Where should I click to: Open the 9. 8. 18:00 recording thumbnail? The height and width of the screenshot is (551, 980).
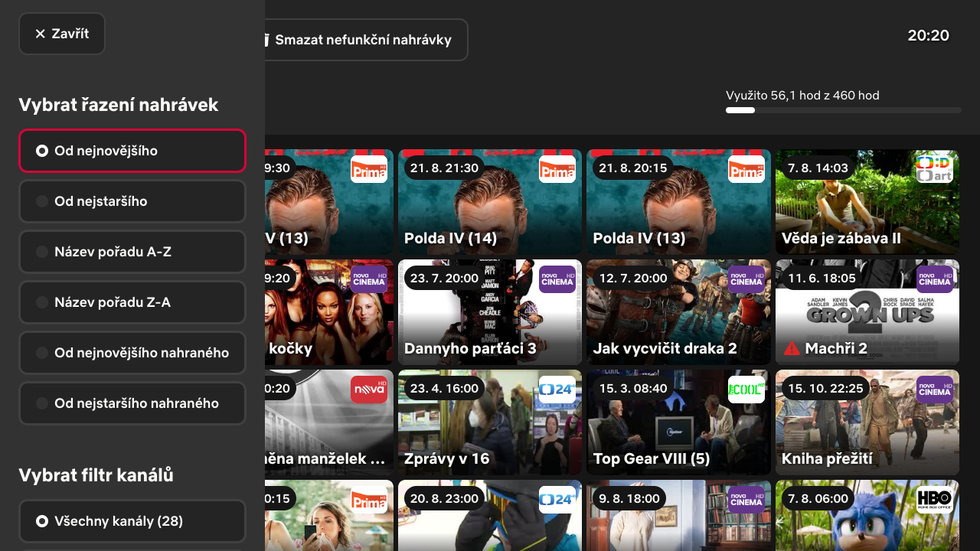(x=678, y=516)
